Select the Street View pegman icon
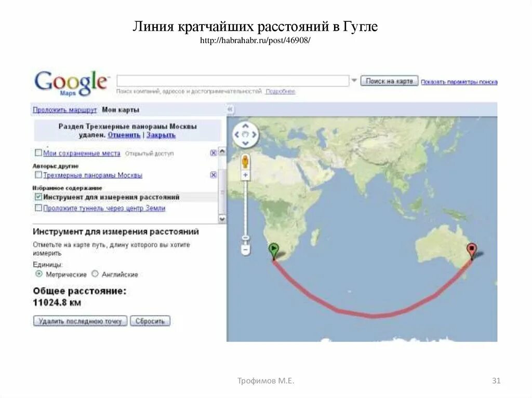The width and height of the screenshot is (532, 398). tap(245, 162)
